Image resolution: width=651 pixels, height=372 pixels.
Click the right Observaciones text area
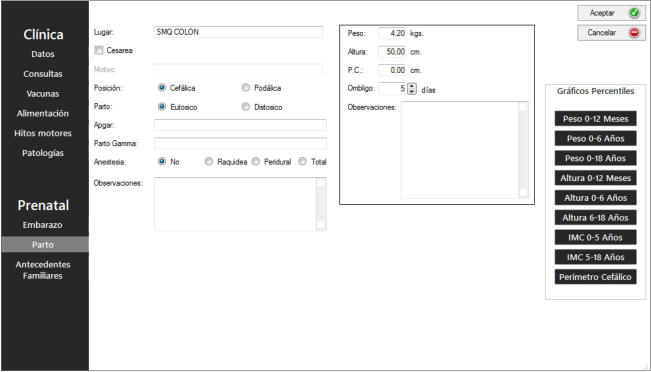[460, 150]
